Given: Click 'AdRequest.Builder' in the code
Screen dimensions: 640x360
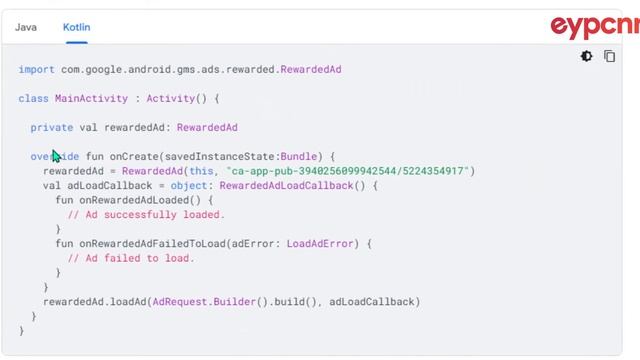Looking at the screenshot, I should pos(204,302).
